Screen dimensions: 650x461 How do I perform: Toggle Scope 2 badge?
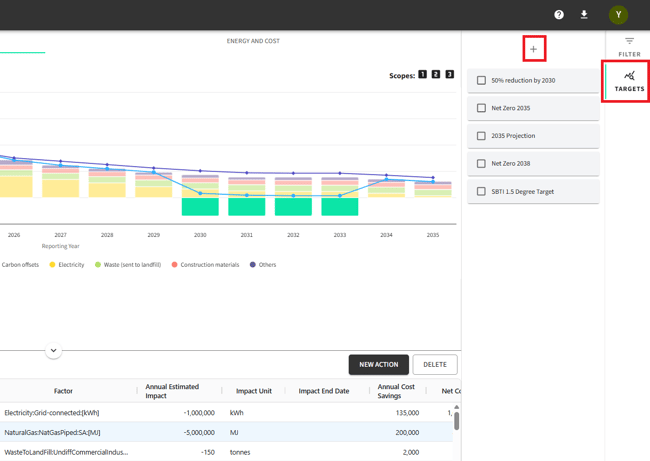(x=436, y=75)
